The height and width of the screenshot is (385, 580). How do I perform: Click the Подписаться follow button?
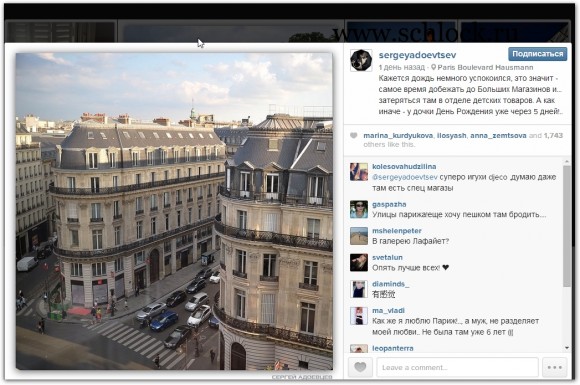tap(537, 54)
